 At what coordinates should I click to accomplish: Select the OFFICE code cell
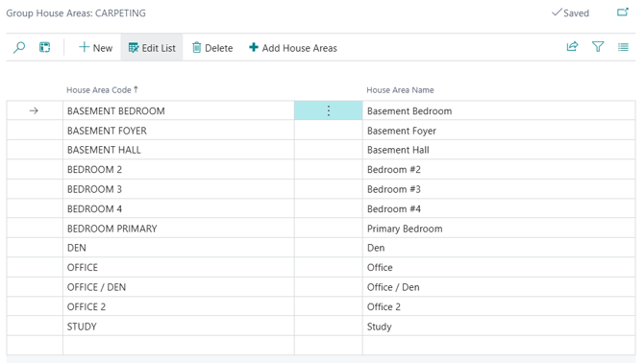[179, 267]
